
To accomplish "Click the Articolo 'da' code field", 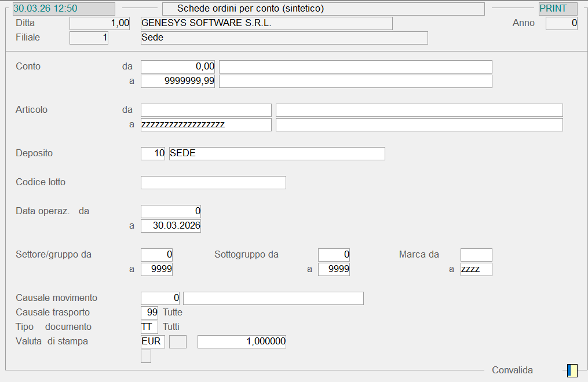I will pyautogui.click(x=206, y=110).
